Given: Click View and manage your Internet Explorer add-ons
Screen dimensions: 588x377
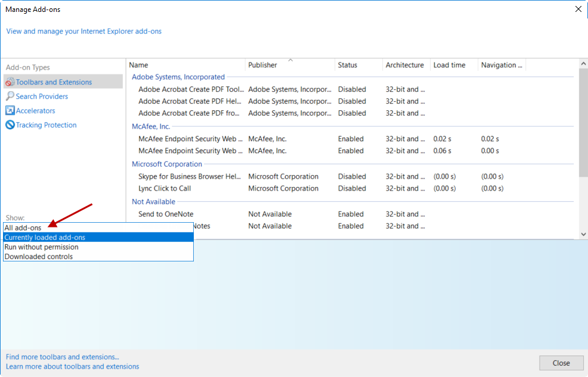Looking at the screenshot, I should tap(84, 31).
